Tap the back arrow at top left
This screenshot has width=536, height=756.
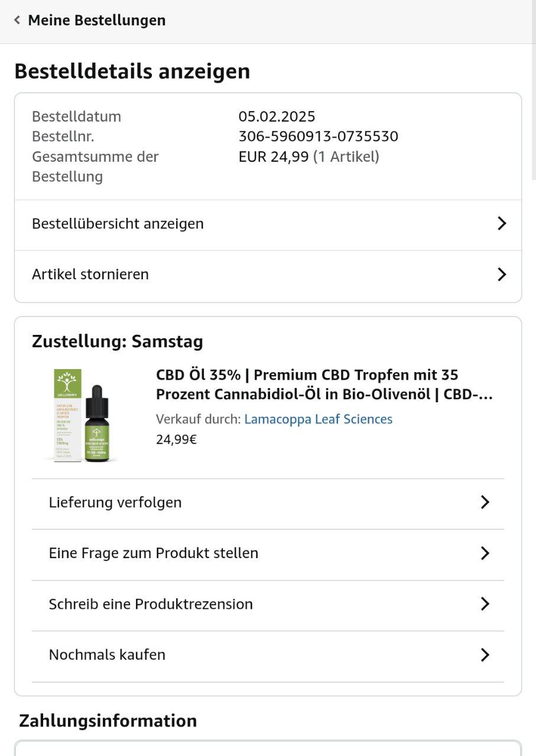(x=17, y=21)
